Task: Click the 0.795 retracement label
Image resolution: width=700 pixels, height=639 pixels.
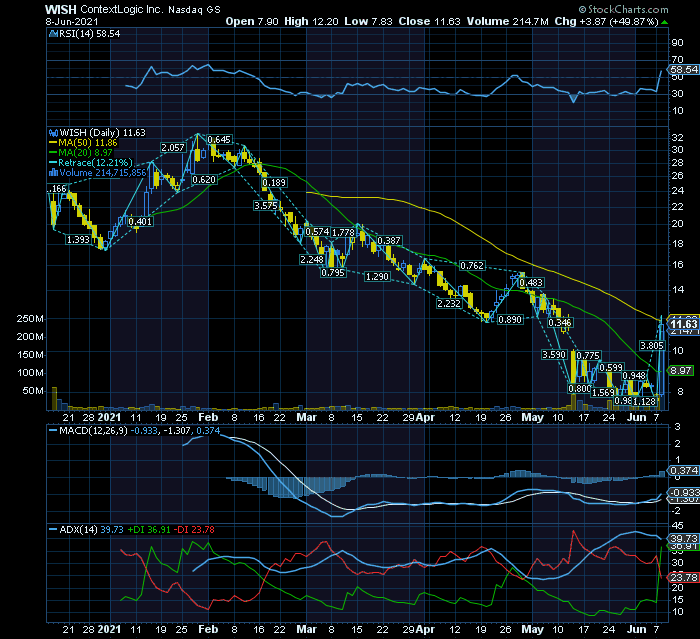Action: pyautogui.click(x=333, y=273)
